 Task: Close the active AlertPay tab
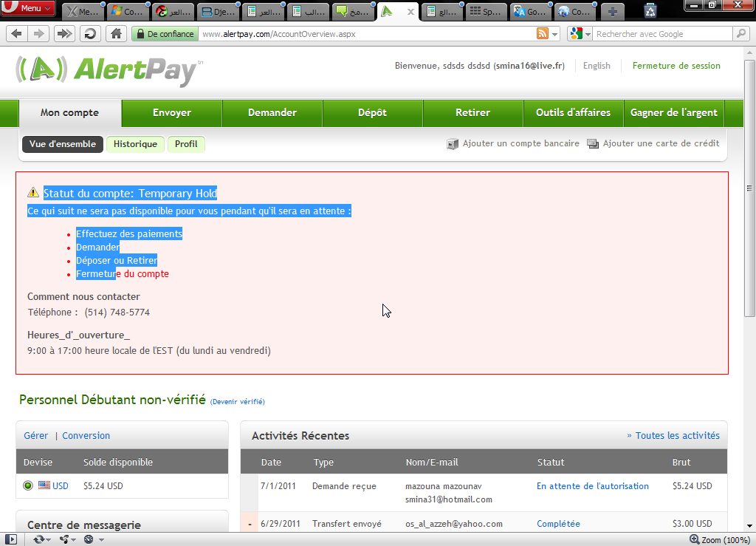tap(410, 12)
